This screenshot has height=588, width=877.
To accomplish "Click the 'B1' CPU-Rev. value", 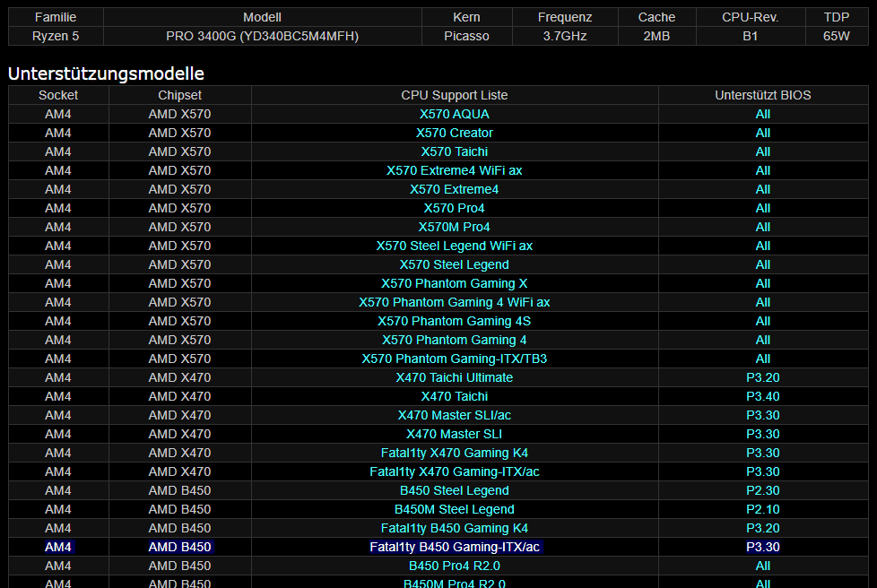I will coord(750,37).
